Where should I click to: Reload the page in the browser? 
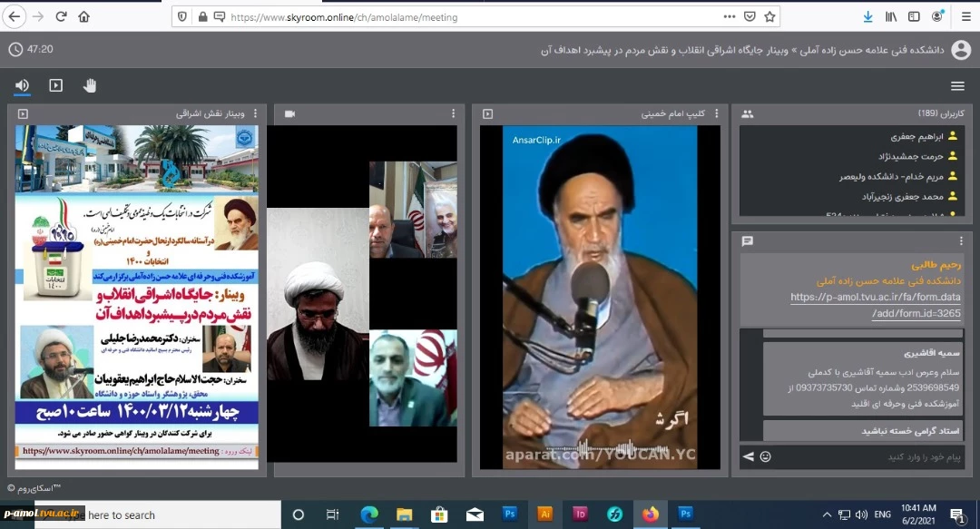(x=61, y=16)
